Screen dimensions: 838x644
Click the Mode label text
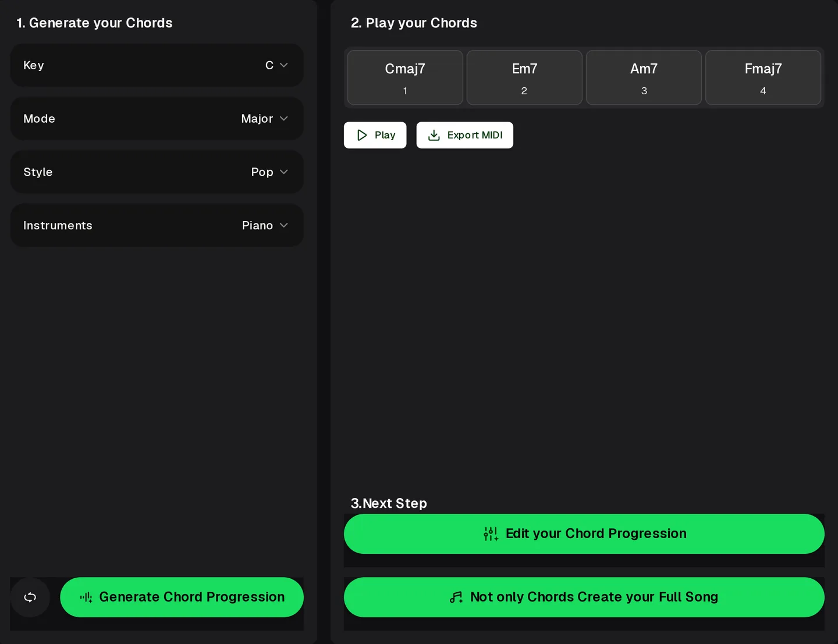pos(39,119)
